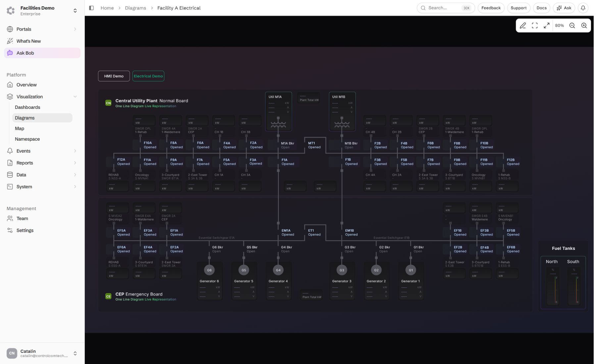Select Diagrams in the sidebar
The width and height of the screenshot is (596, 364).
pos(42,118)
